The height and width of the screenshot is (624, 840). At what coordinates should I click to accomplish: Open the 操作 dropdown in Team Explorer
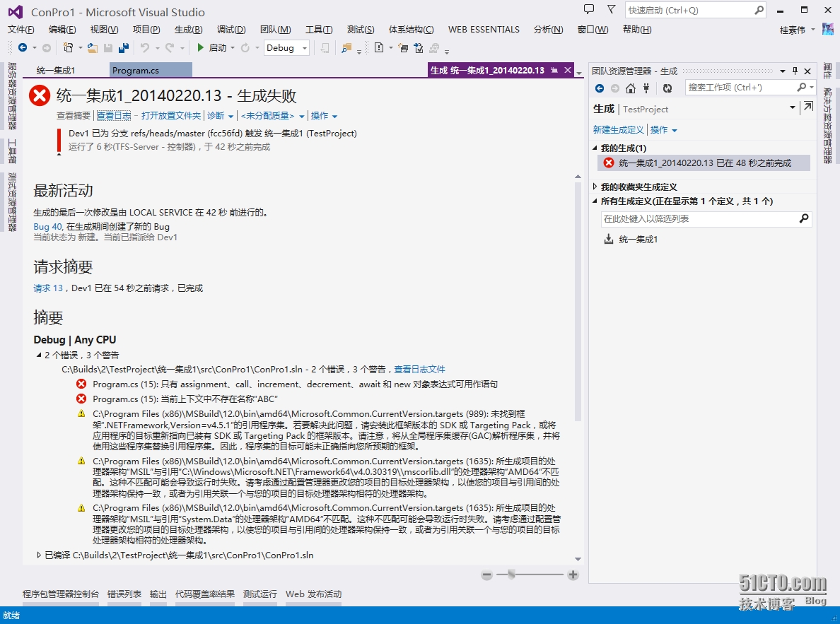point(675,130)
